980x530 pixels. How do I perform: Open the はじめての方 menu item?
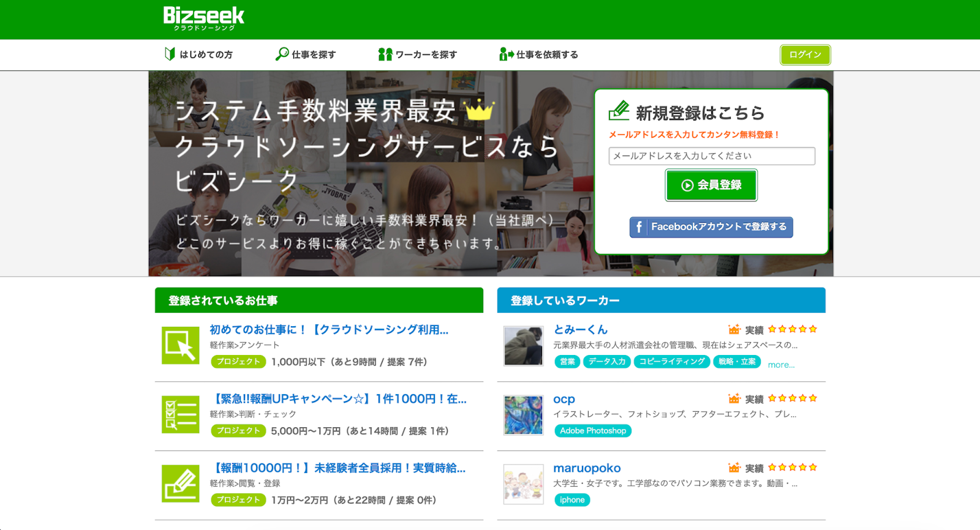pyautogui.click(x=198, y=54)
